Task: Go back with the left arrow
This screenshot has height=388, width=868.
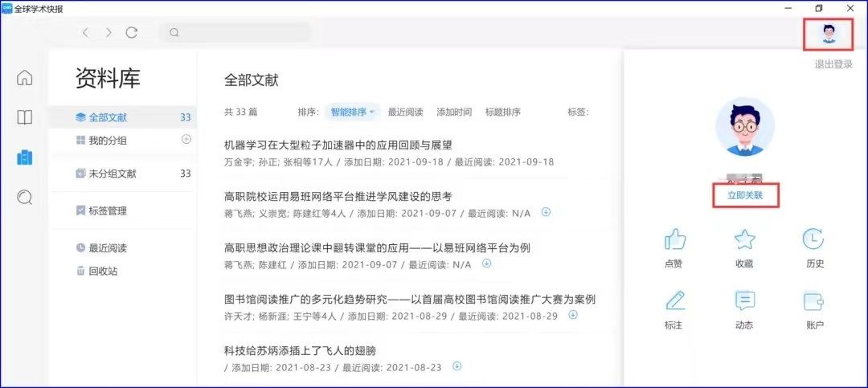Action: pos(85,33)
